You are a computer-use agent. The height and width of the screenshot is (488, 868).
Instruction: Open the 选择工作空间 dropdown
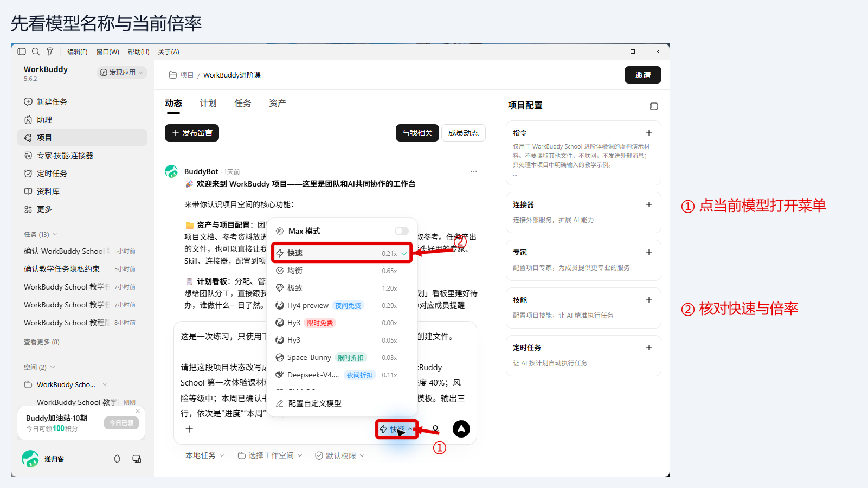(270, 455)
